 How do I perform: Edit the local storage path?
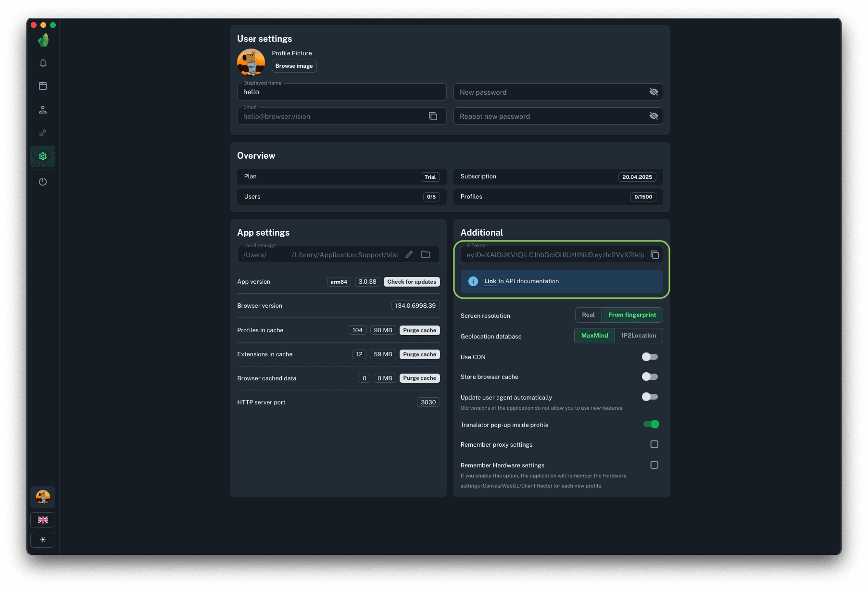pos(409,255)
